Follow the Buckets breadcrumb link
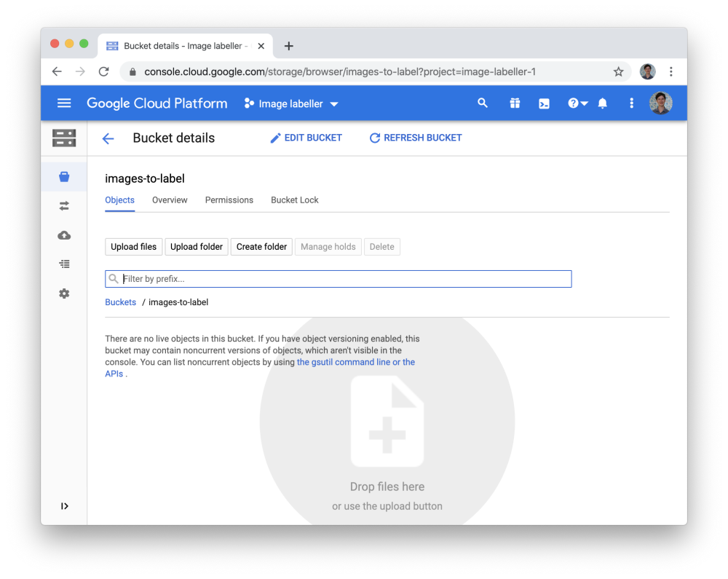Screen dimensions: 728x579 (x=120, y=302)
